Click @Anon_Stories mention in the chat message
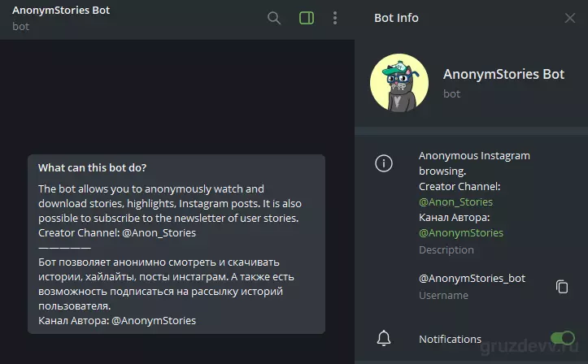 (159, 232)
